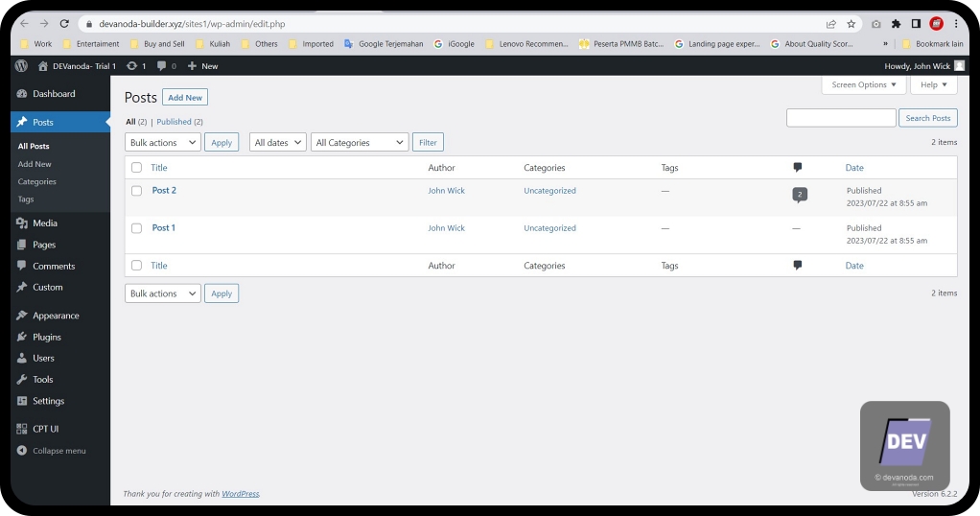The width and height of the screenshot is (980, 516).
Task: Open the bottom Bulk actions dropdown
Action: click(162, 293)
